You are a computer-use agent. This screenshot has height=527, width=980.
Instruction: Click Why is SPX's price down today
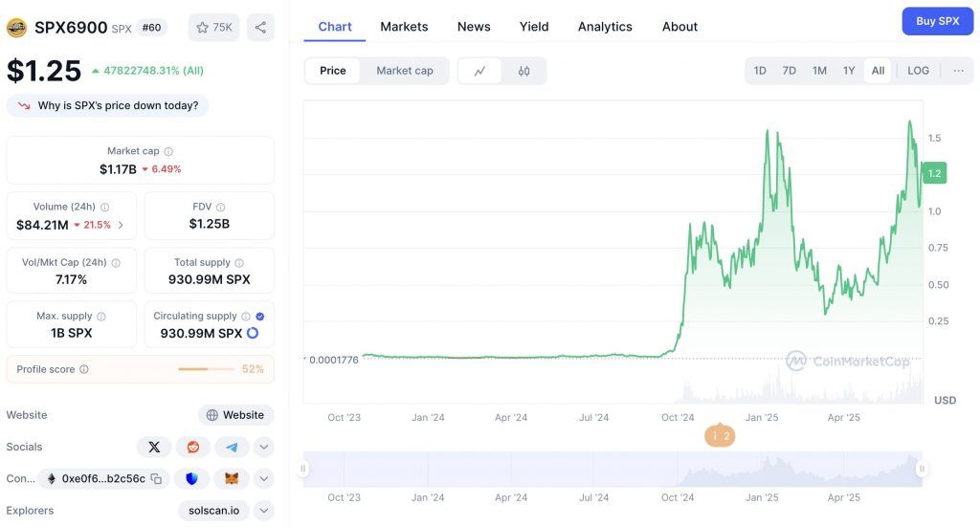tap(107, 105)
